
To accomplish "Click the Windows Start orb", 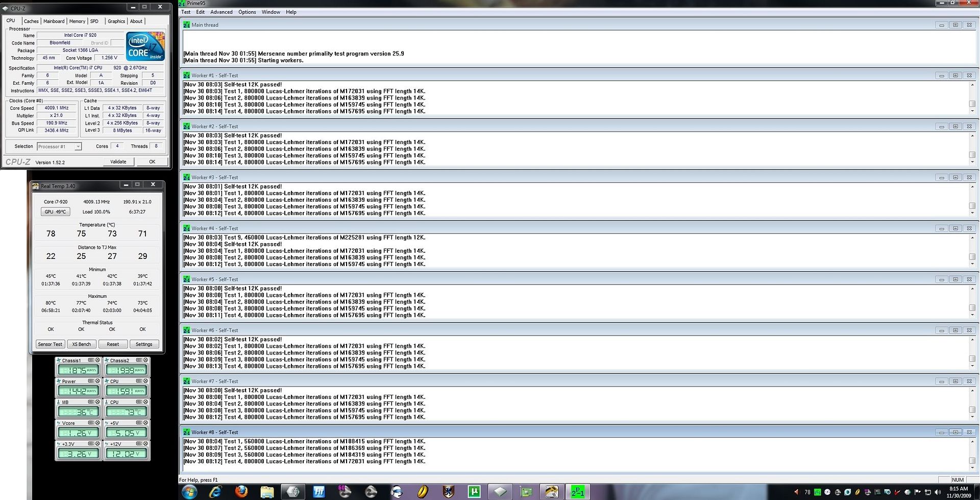I will (x=189, y=492).
